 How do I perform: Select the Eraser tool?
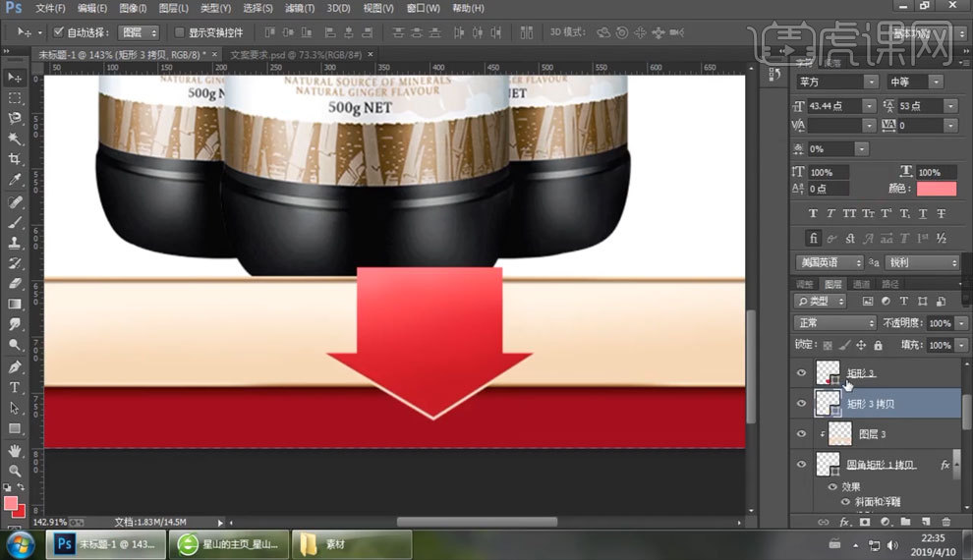15,283
